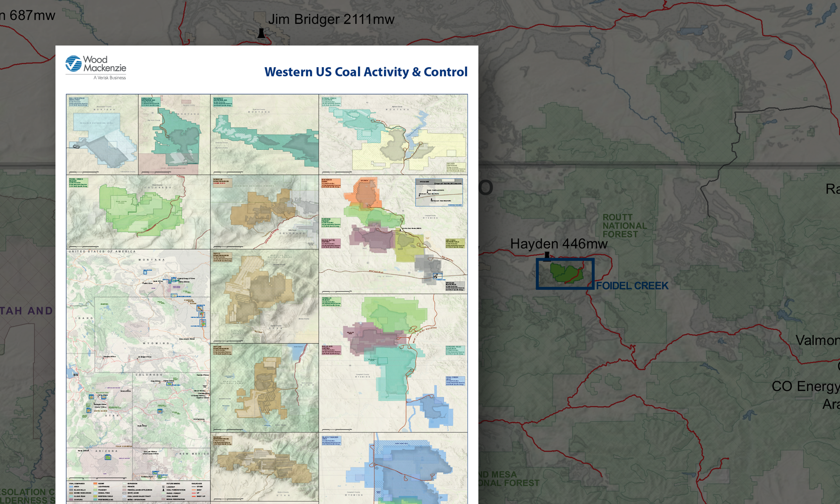Viewport: 840px width, 504px height.
Task: Click the Routt National Forest label
Action: (x=624, y=226)
